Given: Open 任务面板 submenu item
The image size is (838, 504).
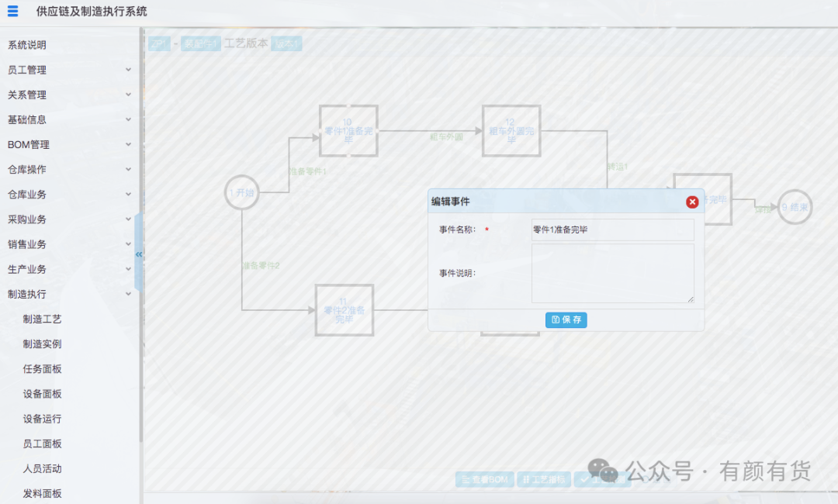Looking at the screenshot, I should (42, 369).
